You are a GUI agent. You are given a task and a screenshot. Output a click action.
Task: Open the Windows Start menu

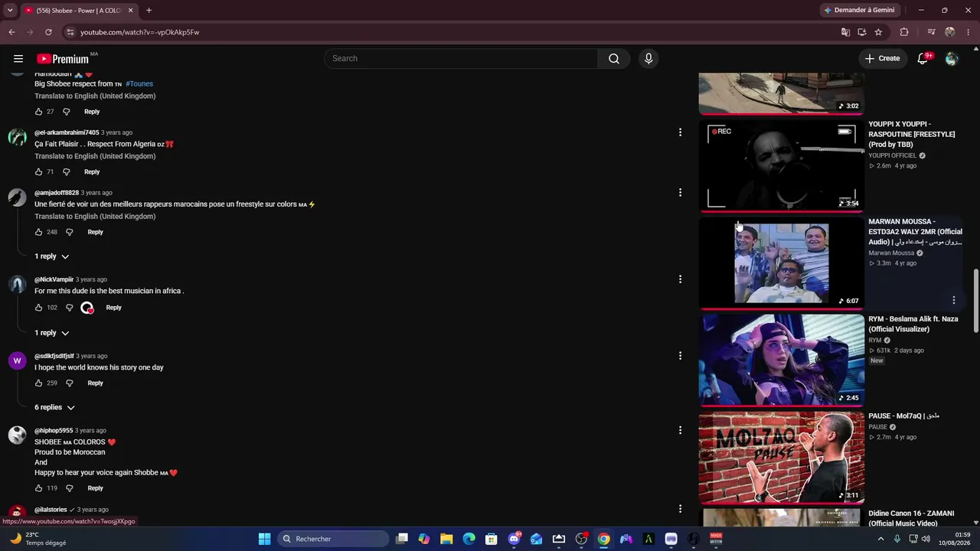click(x=264, y=539)
